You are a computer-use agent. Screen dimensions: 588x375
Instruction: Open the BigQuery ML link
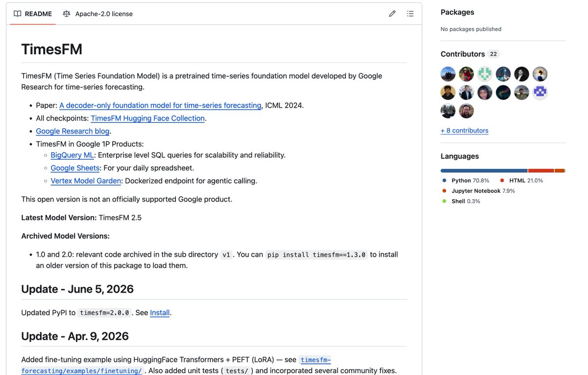tap(72, 155)
